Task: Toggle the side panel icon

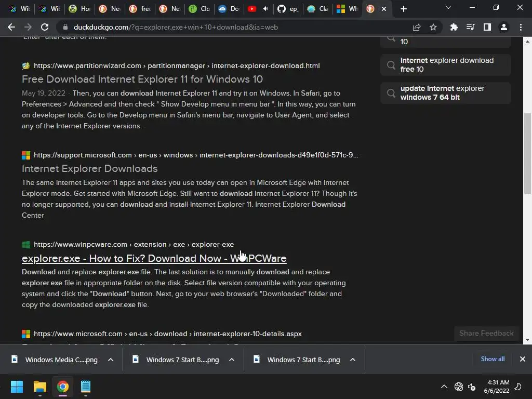Action: pos(487,27)
